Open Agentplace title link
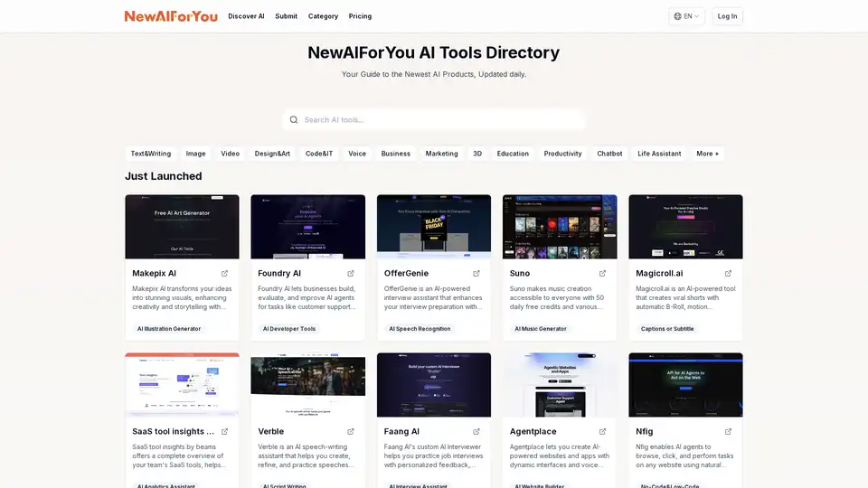This screenshot has height=488, width=868. [533, 432]
